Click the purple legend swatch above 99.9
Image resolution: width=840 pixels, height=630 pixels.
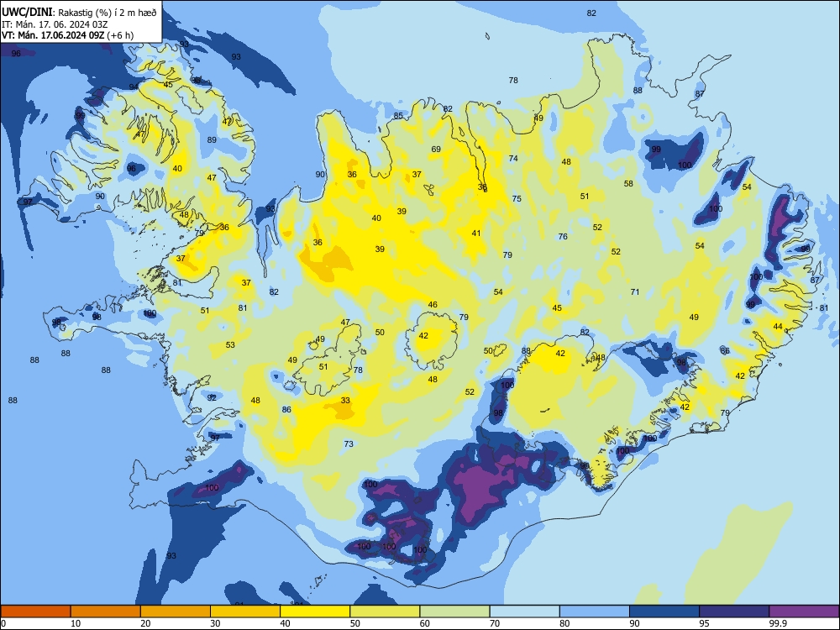tap(804, 612)
